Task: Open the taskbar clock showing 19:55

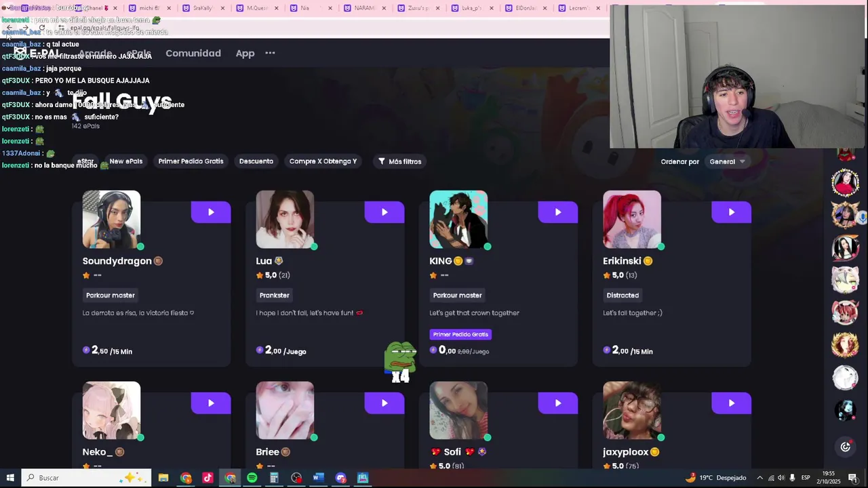Action: pyautogui.click(x=829, y=478)
